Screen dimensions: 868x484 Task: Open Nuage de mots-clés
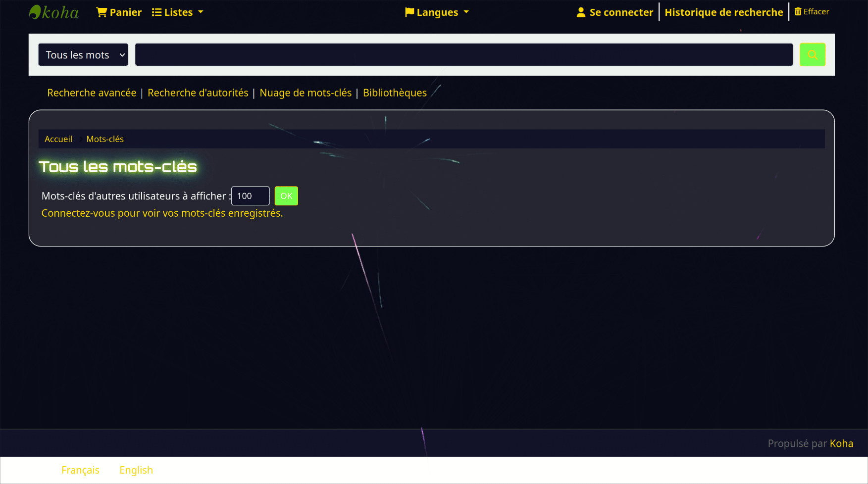tap(306, 93)
